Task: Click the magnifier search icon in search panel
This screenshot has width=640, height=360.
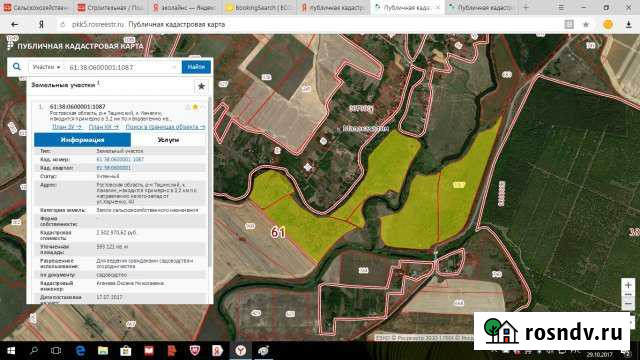Action: (x=17, y=67)
